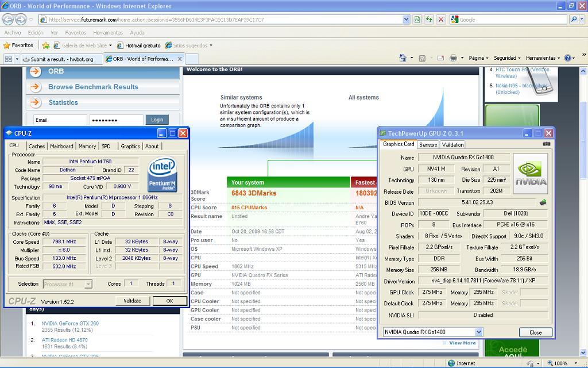Open the new blank tab button
588x368 pixels.
192,59
